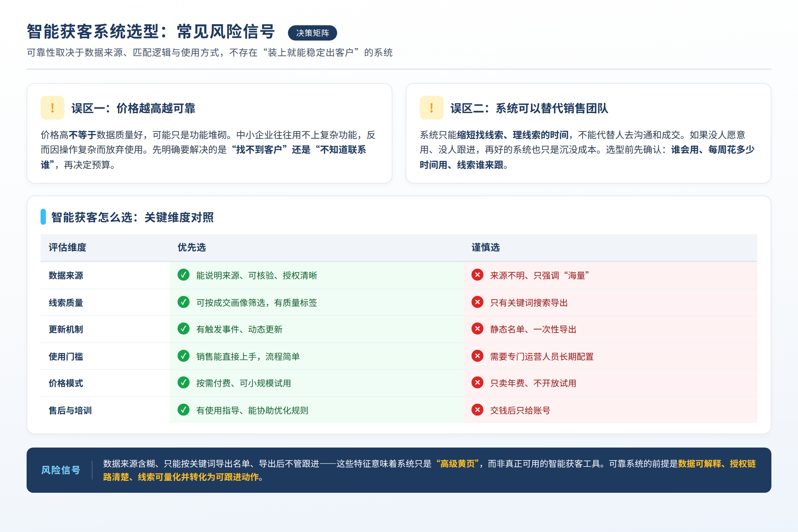798x532 pixels.
Task: Click the green check icon in 使用门槛 row
Action: click(x=184, y=356)
